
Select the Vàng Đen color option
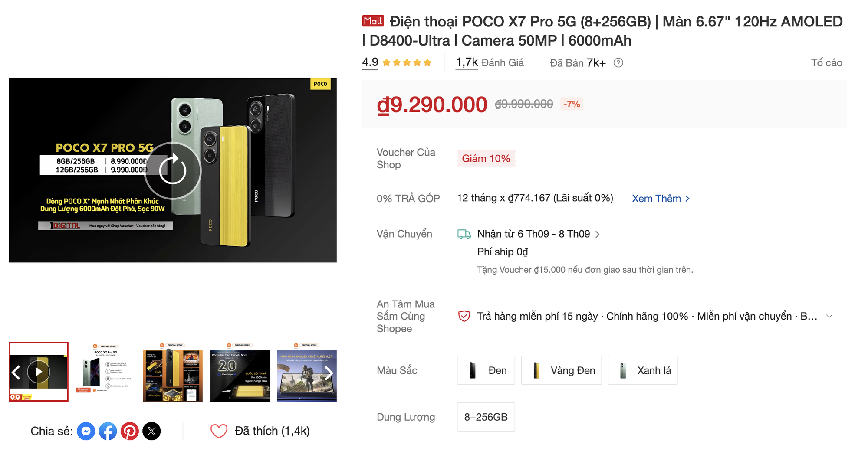coord(561,370)
